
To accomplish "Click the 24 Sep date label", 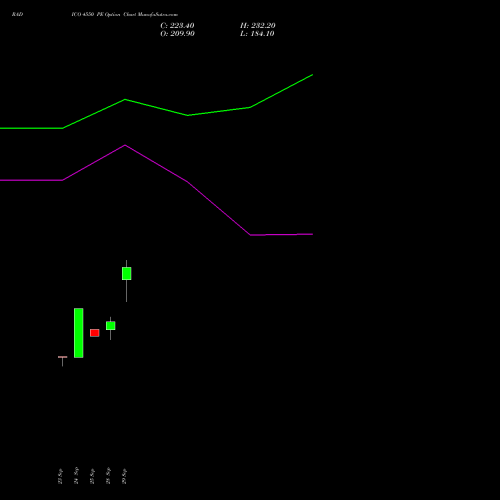I will pos(76,476).
